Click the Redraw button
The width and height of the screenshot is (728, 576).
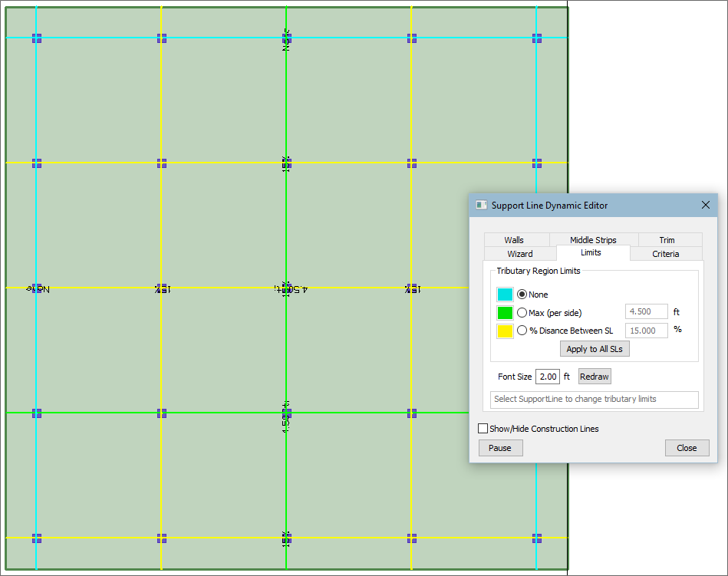(595, 377)
